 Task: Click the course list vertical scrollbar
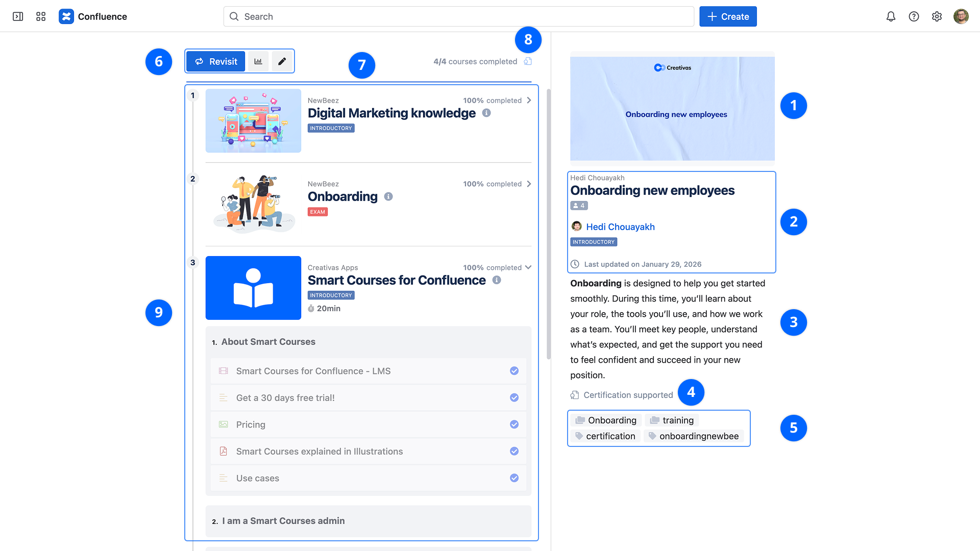tap(549, 224)
